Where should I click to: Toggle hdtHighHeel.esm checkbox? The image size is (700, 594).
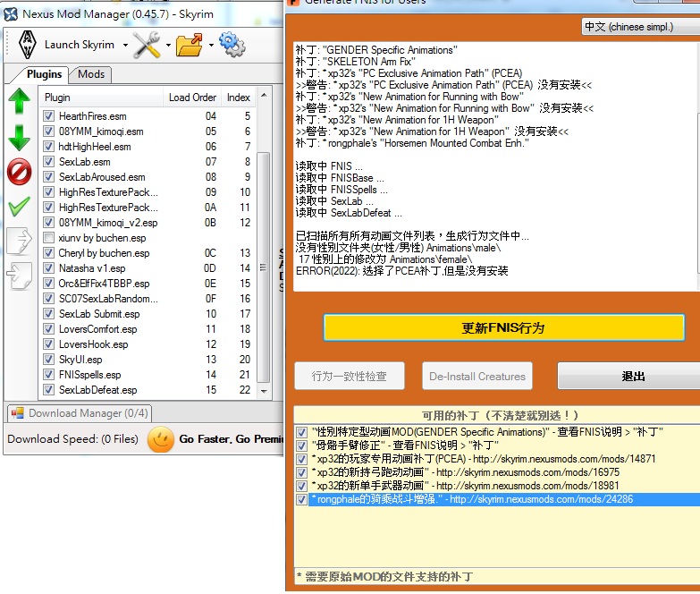click(48, 147)
